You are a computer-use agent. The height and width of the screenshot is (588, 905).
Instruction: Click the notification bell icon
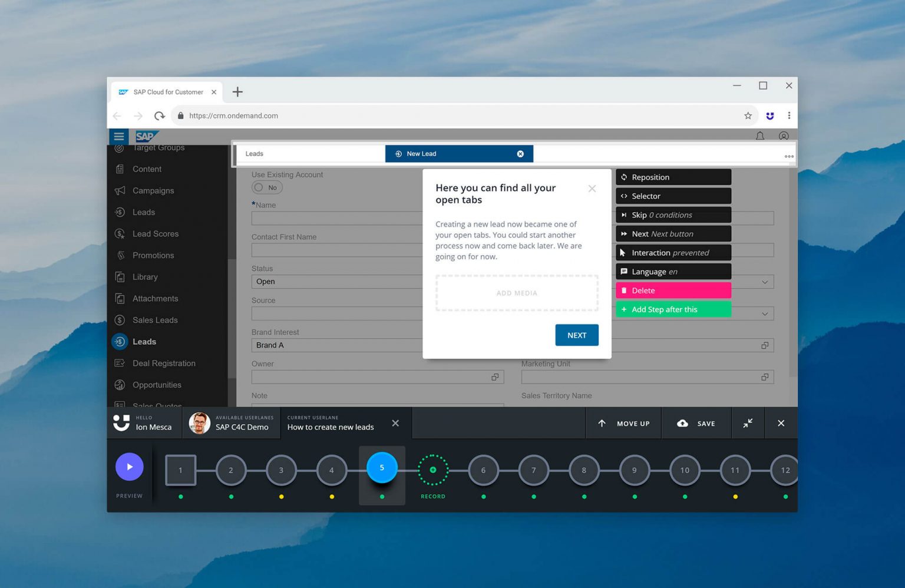(759, 136)
